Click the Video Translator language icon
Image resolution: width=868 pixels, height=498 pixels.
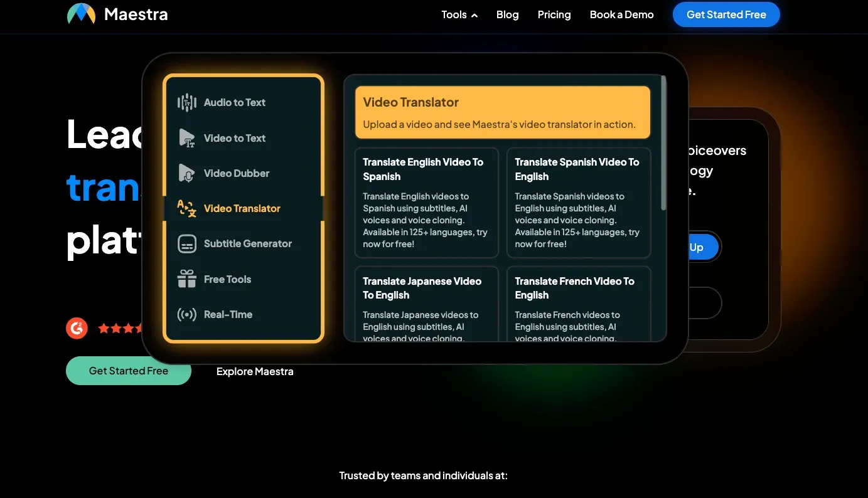(x=187, y=208)
